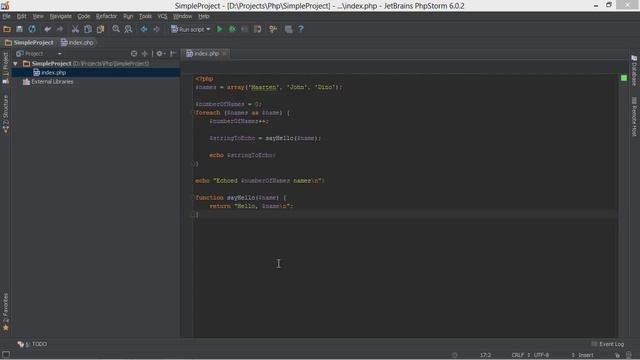Toggle the Database tool window side tab
The width and height of the screenshot is (640, 360).
coord(634,70)
